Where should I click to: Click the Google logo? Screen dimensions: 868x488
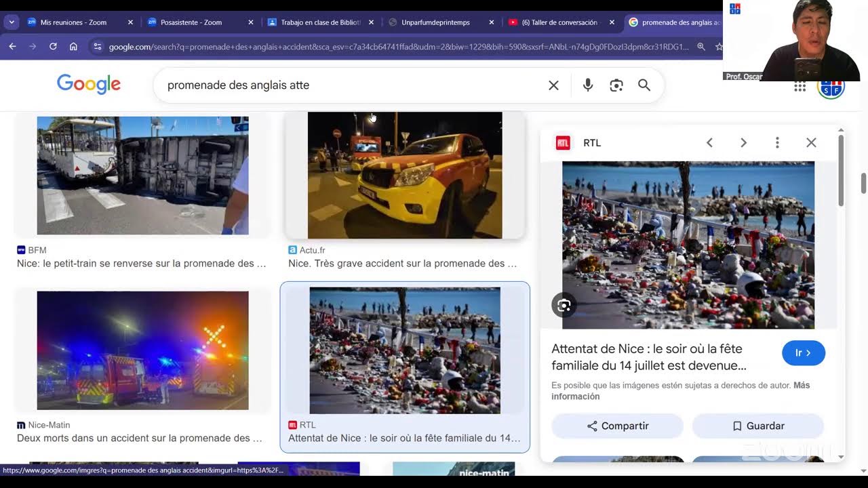pyautogui.click(x=89, y=85)
